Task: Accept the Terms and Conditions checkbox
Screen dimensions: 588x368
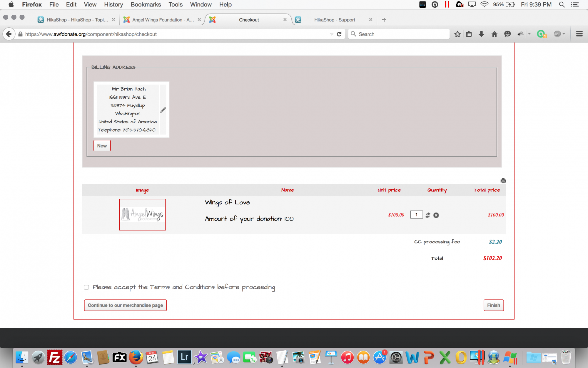Action: [x=86, y=287]
